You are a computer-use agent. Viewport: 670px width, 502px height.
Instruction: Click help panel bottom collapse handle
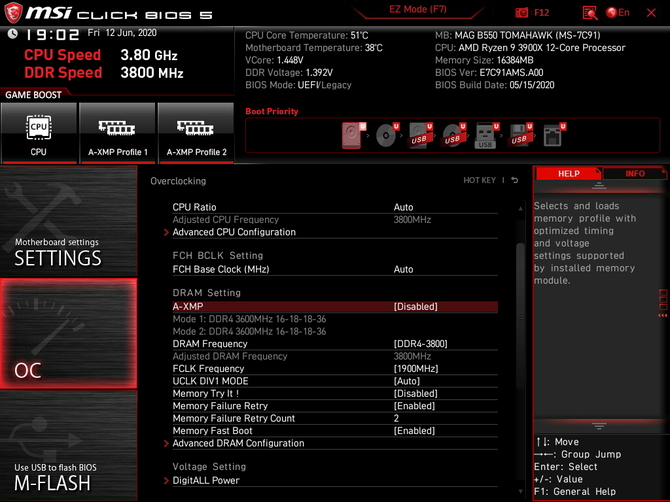click(599, 426)
